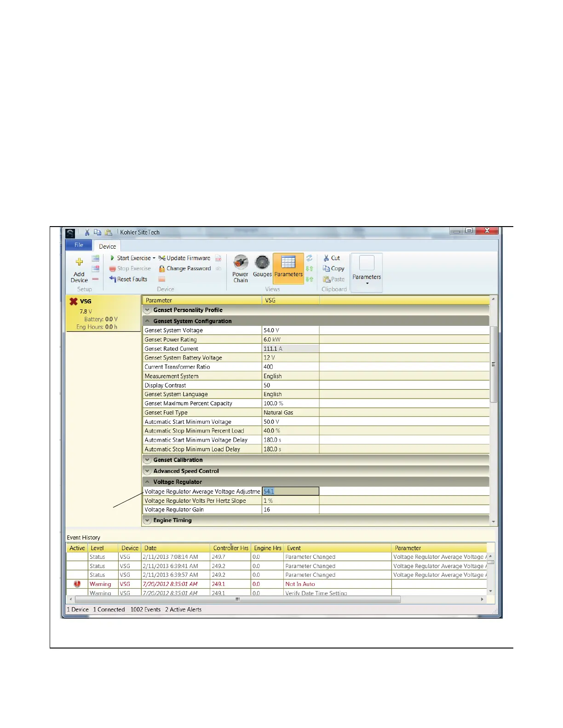The width and height of the screenshot is (563, 728).
Task: Edit the Voltage Regulator Average Voltage value field
Action: pyautogui.click(x=291, y=491)
